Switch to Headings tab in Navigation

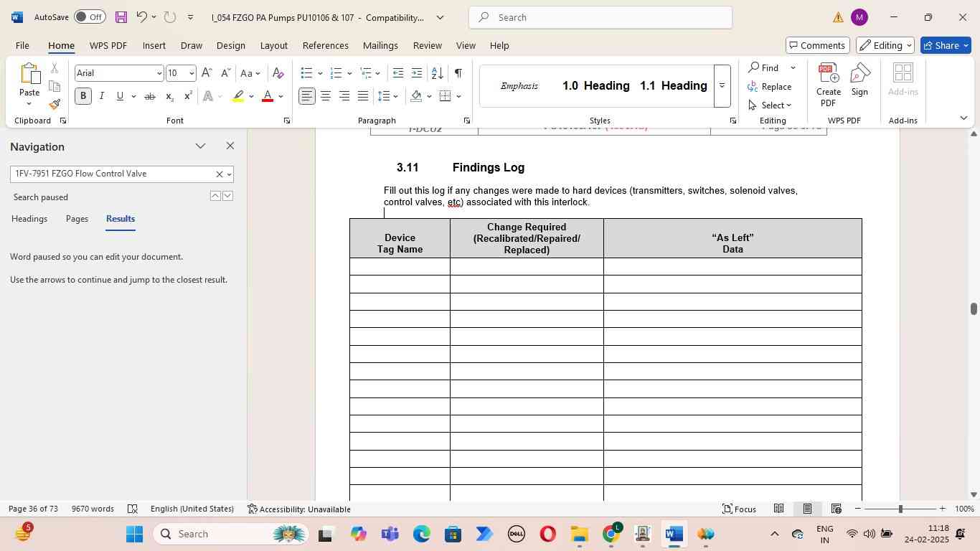pos(29,219)
